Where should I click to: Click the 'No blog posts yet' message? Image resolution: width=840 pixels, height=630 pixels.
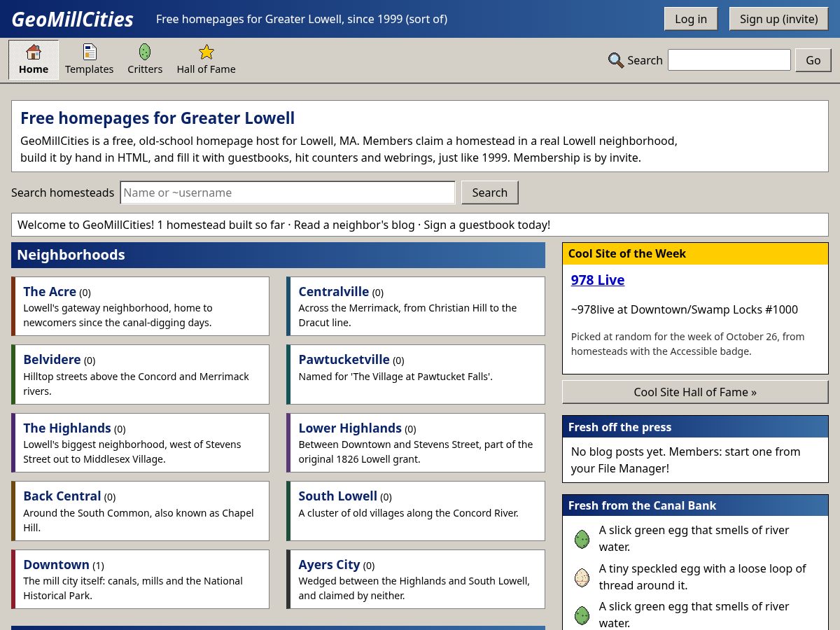coord(686,460)
